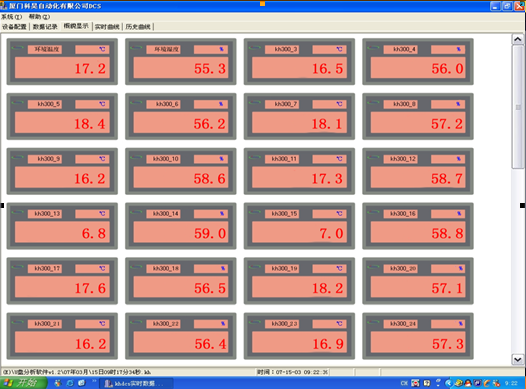This screenshot has width=526, height=389.
Task: Click the kh300_7 value display reading 18.1
Action: [x=299, y=123]
